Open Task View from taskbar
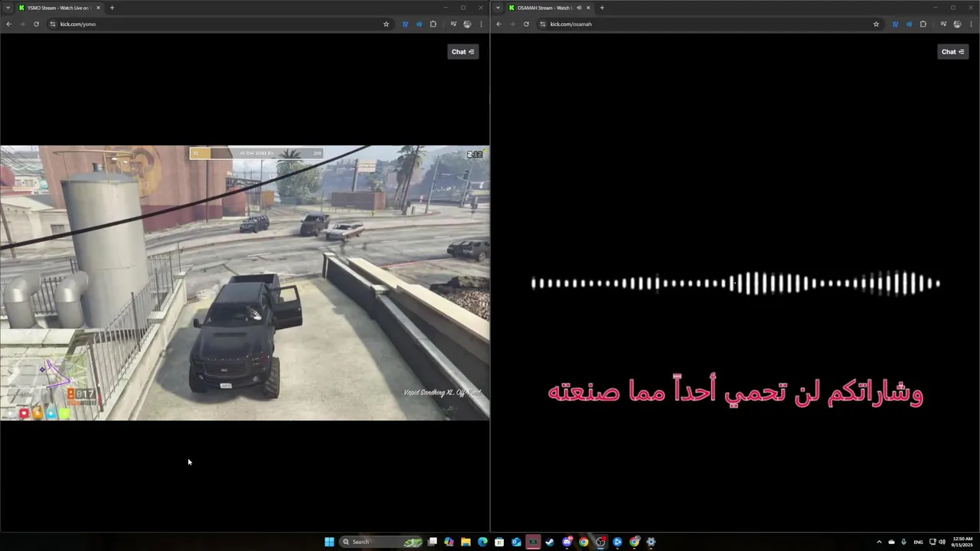 pyautogui.click(x=432, y=542)
